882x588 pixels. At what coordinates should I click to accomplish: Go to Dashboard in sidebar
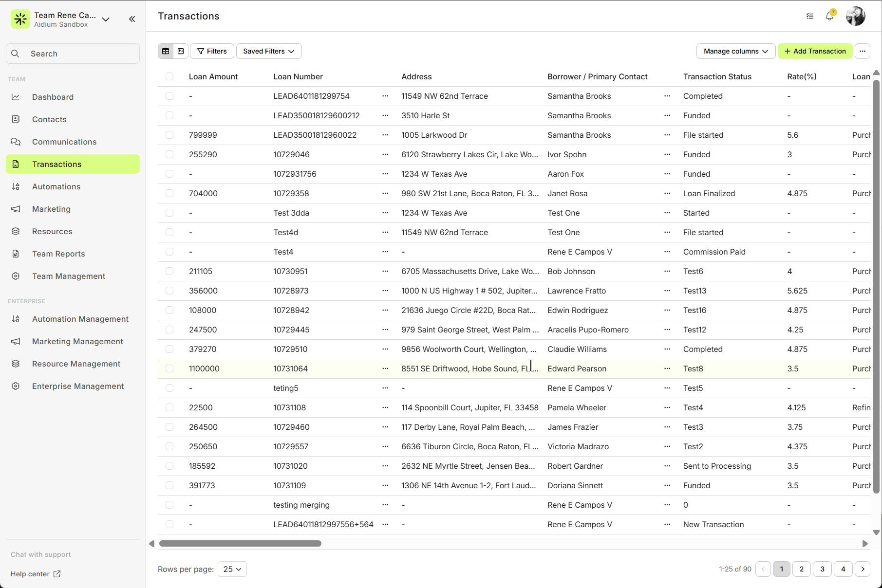tap(53, 97)
